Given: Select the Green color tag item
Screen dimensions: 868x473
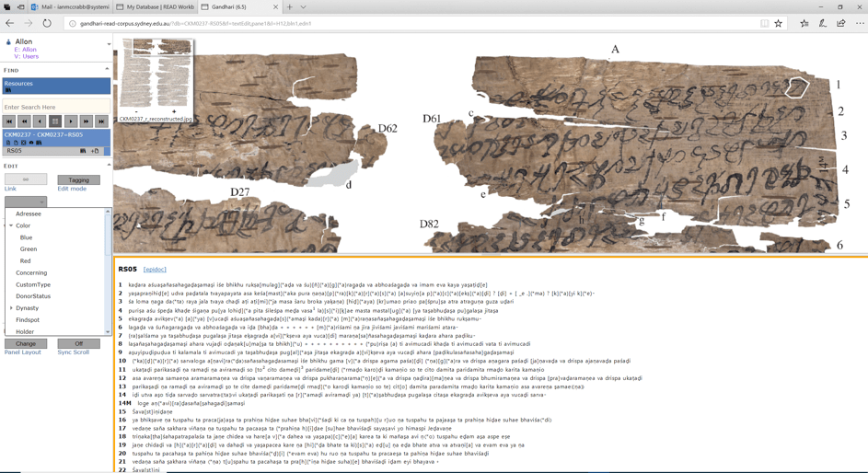Looking at the screenshot, I should point(29,249).
